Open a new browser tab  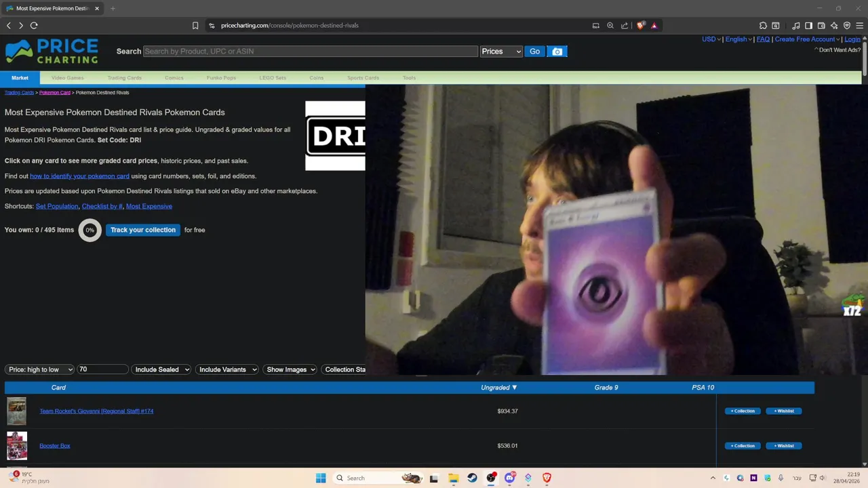click(113, 8)
